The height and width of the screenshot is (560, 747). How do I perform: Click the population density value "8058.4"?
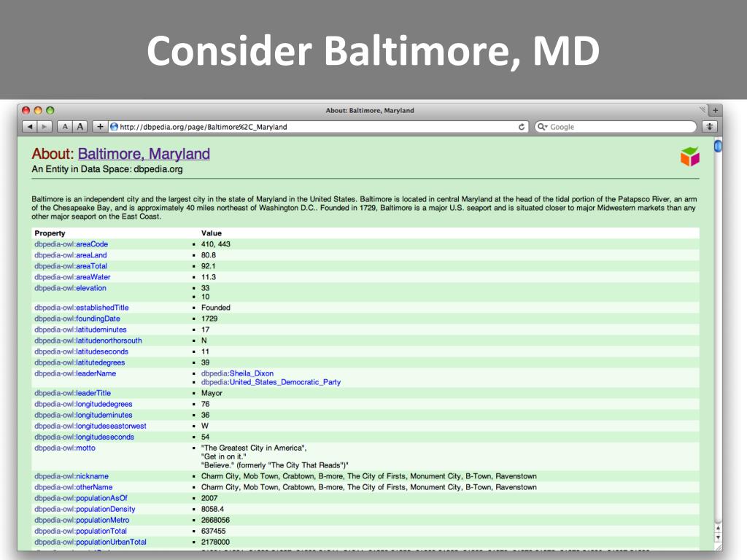click(x=212, y=509)
